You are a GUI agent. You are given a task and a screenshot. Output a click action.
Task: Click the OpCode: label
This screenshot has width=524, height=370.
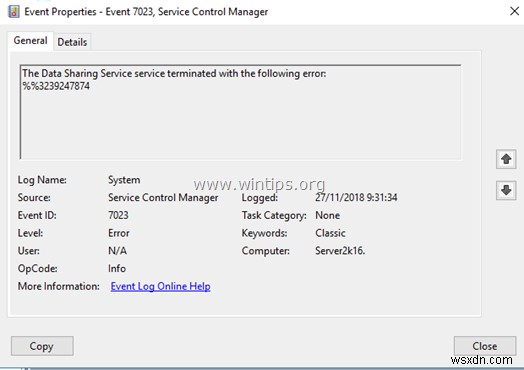[37, 268]
